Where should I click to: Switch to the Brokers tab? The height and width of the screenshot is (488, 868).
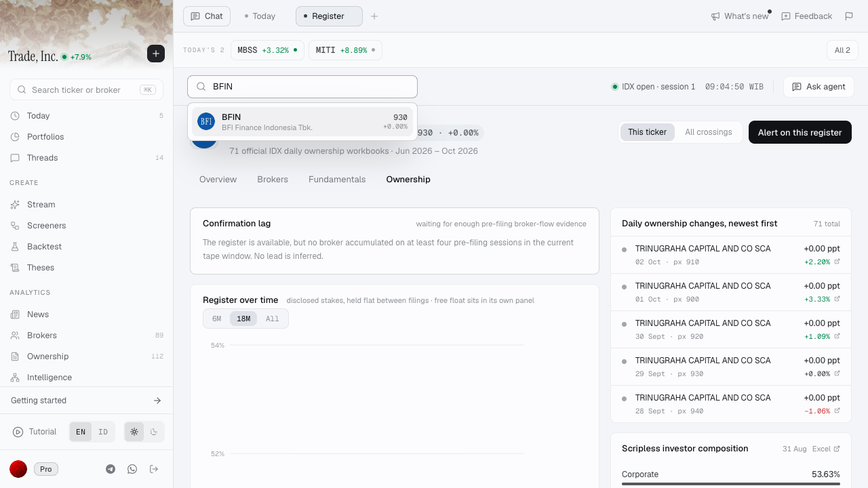pos(273,180)
